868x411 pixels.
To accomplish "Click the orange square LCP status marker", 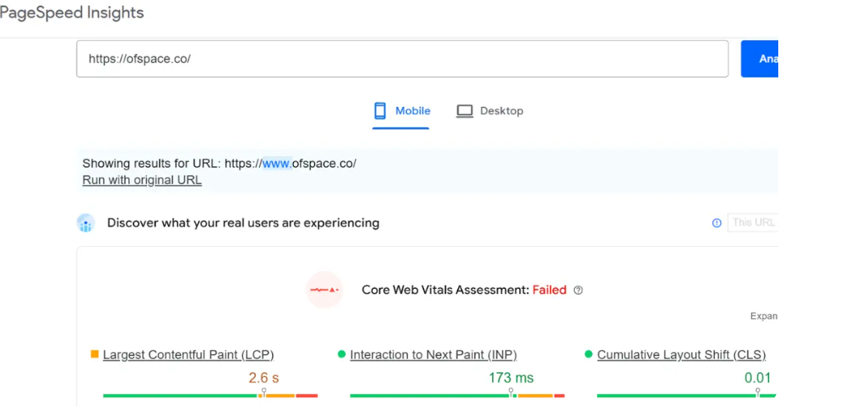I will (94, 354).
